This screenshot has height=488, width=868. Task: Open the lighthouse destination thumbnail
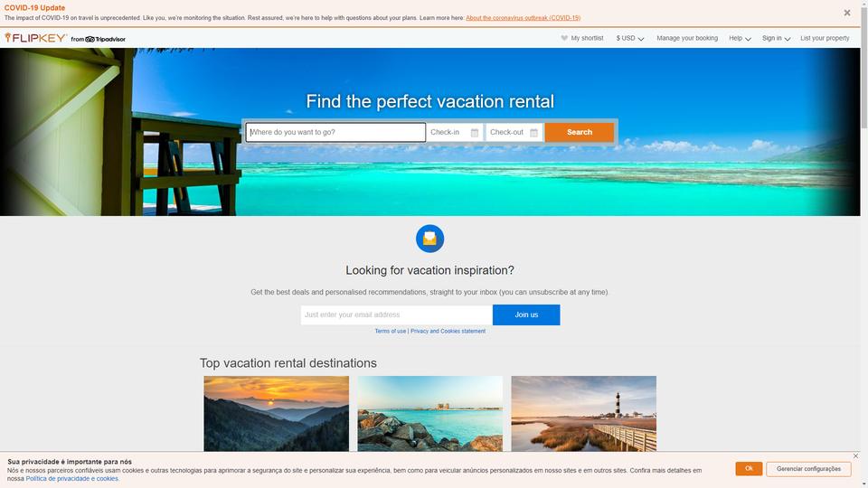pos(583,414)
